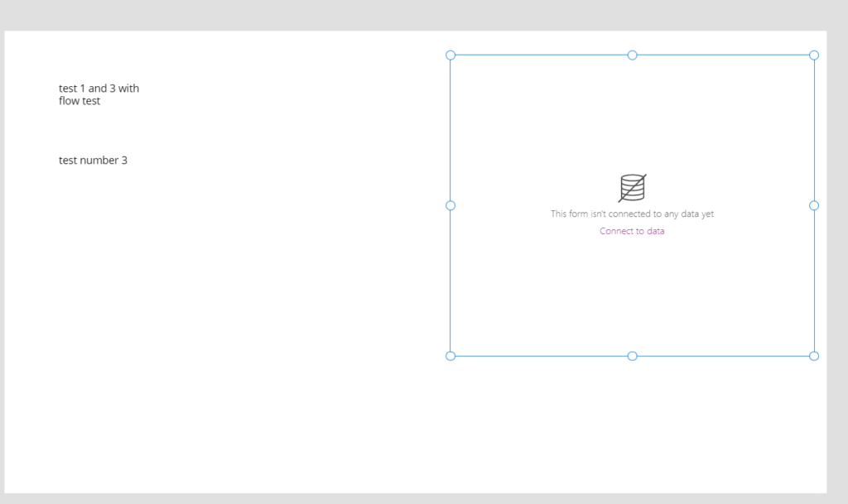
Task: Grab the form's top-left corner handle
Action: tap(450, 55)
